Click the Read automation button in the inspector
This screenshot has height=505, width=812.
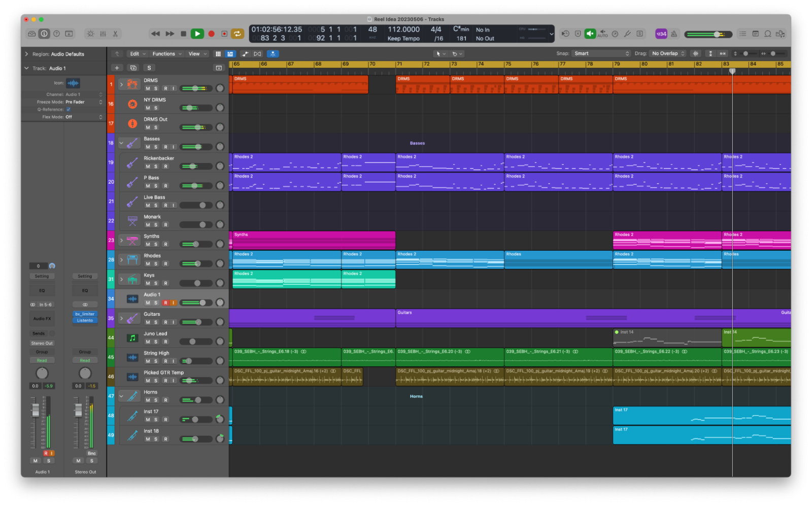point(42,360)
